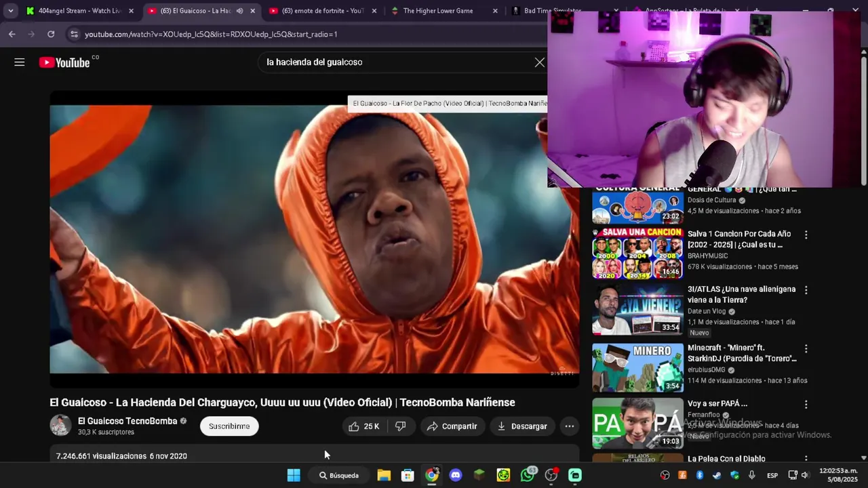
Task: Download the video with Descargar
Action: coord(522,426)
